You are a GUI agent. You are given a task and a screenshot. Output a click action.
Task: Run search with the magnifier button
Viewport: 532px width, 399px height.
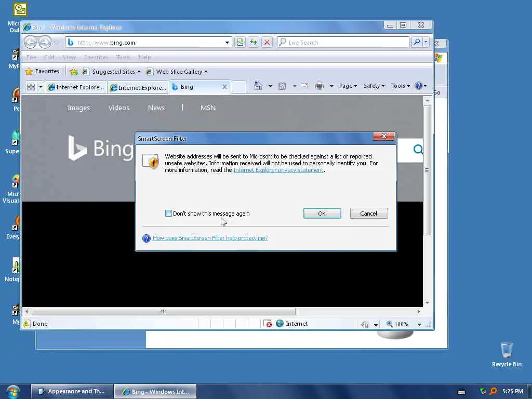click(x=417, y=42)
